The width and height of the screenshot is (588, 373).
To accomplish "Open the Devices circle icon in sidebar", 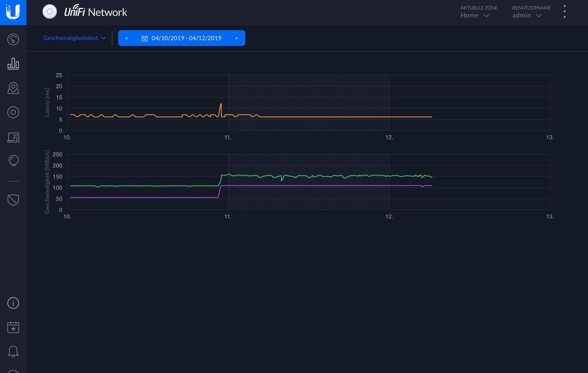I will click(13, 112).
